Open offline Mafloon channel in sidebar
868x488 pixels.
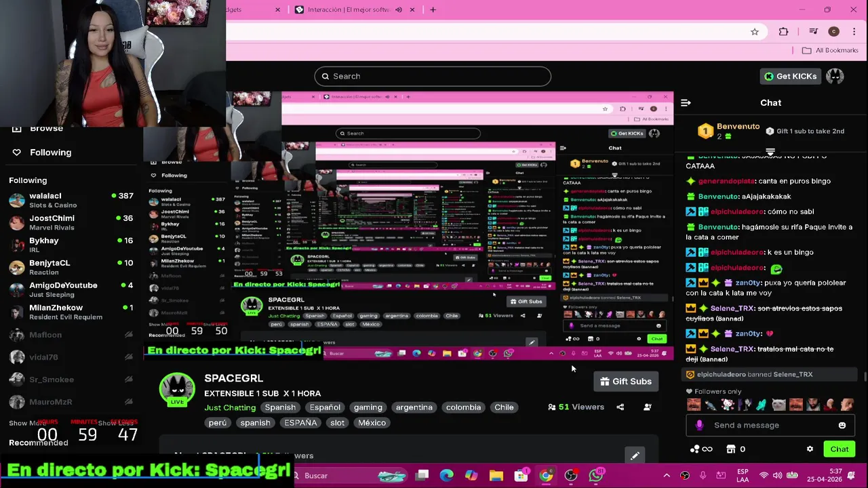[71, 335]
